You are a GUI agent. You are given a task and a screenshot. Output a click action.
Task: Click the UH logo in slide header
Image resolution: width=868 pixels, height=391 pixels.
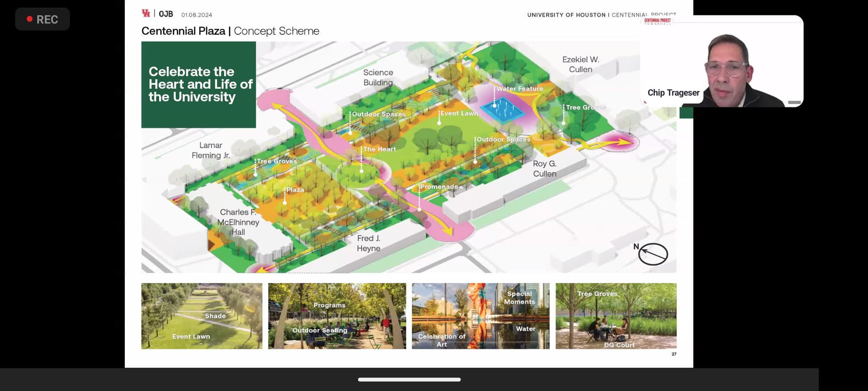(x=146, y=13)
